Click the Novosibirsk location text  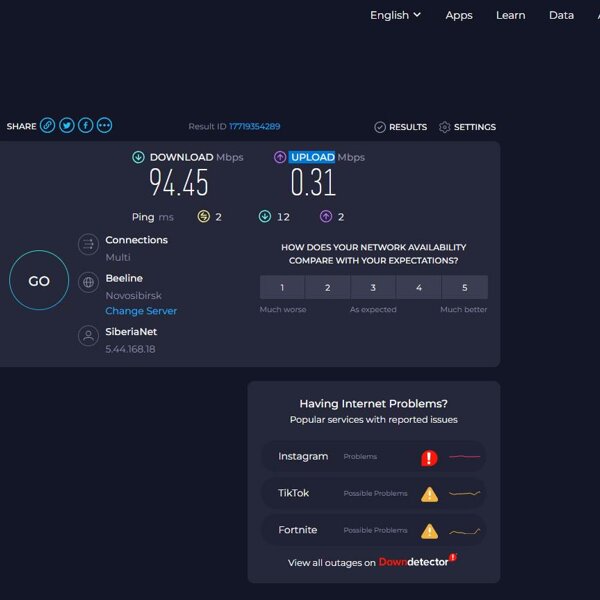134,295
